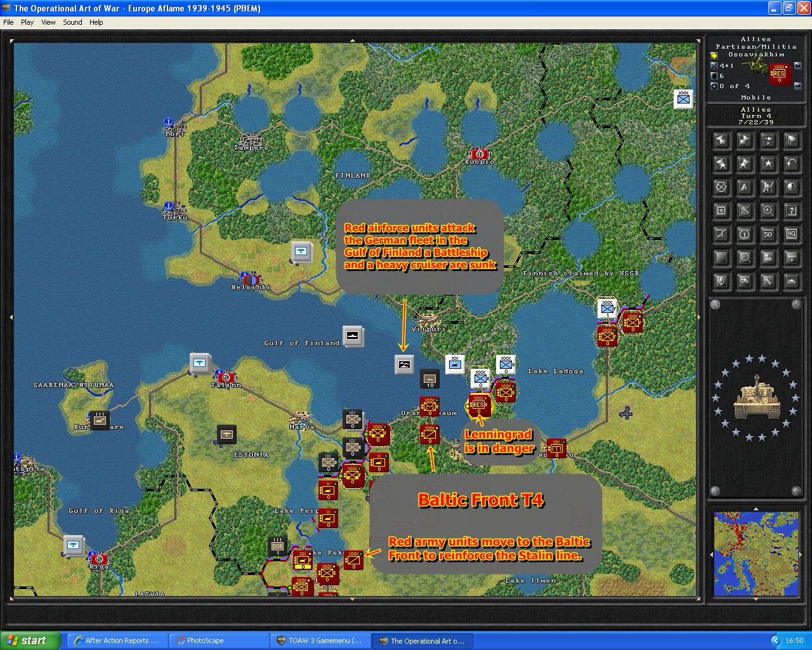The width and height of the screenshot is (812, 650).
Task: Click the undo curved-arrow button
Action: [x=792, y=164]
